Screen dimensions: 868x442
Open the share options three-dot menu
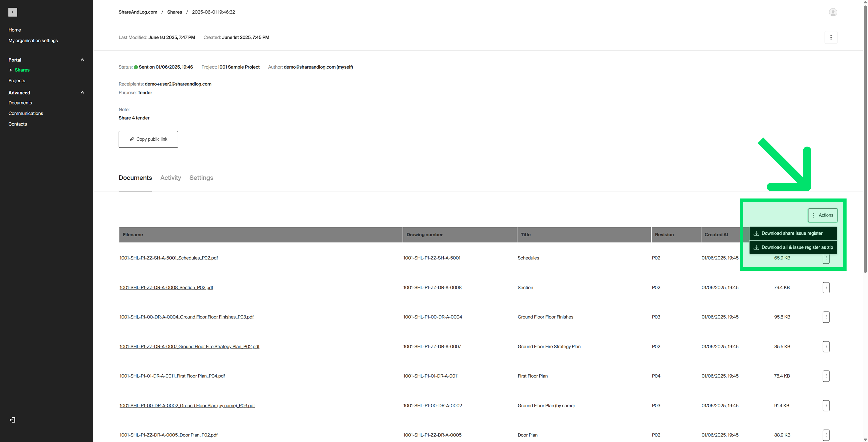(831, 37)
